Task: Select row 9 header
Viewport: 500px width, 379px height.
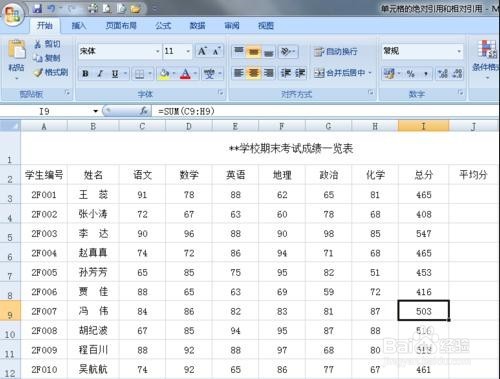Action: (10, 311)
